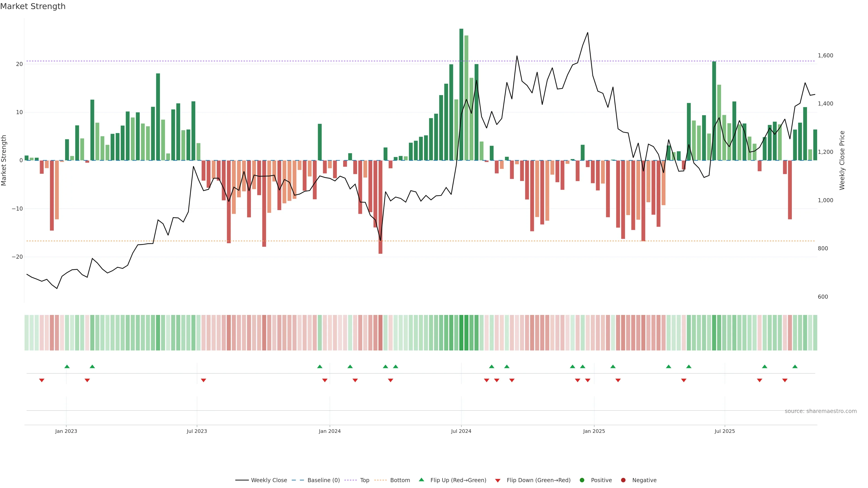Click the Jul 2025 x-axis label
The height and width of the screenshot is (488, 868).
click(724, 431)
